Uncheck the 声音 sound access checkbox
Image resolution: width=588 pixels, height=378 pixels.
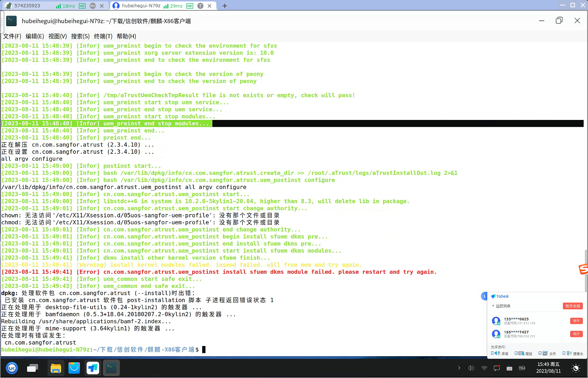click(493, 353)
